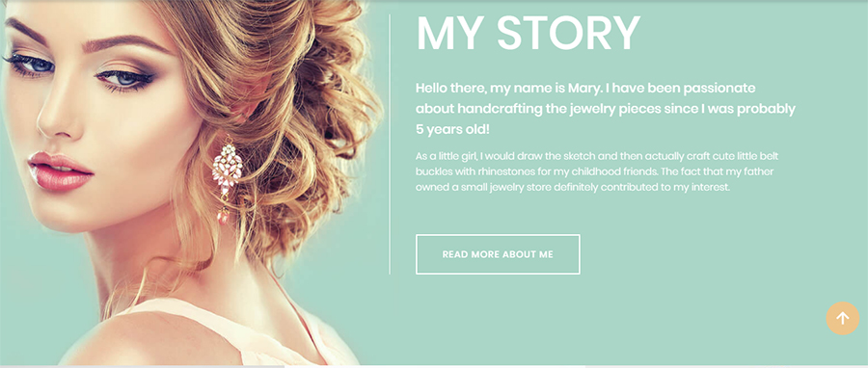Click the woman's bare shoulder
Image resolution: width=868 pixels, height=368 pixels.
[149, 338]
